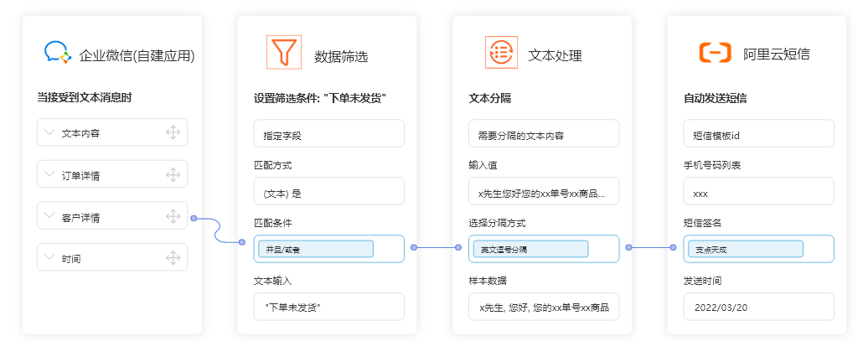This screenshot has height=362, width=868.
Task: Expand the 订单详情 chevron
Action: 49,174
